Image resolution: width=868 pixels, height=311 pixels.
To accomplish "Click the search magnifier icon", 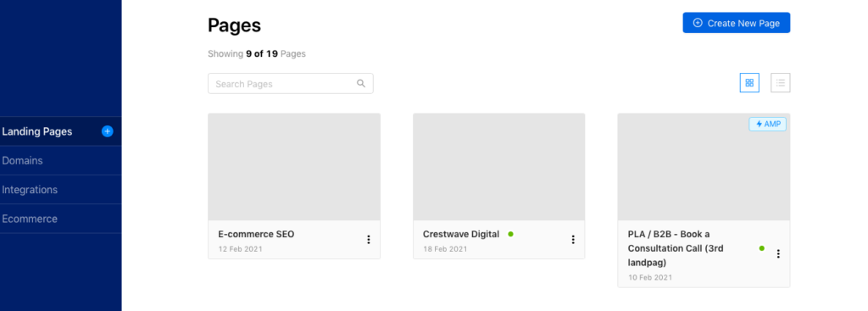I will pyautogui.click(x=361, y=84).
